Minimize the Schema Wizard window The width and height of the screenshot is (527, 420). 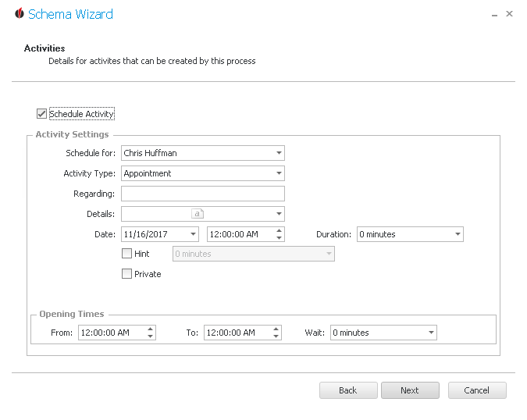pos(494,15)
